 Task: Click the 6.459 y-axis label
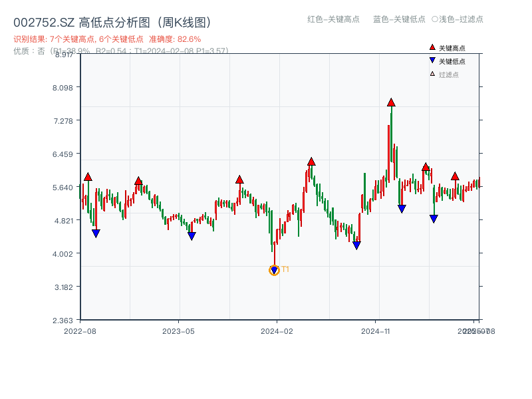click(x=63, y=154)
